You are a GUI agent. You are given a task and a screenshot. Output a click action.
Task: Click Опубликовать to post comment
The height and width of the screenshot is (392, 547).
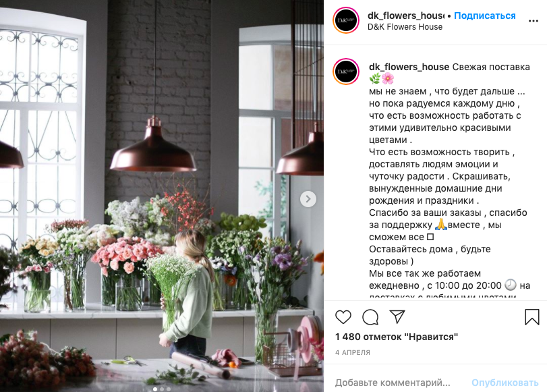[x=505, y=383]
